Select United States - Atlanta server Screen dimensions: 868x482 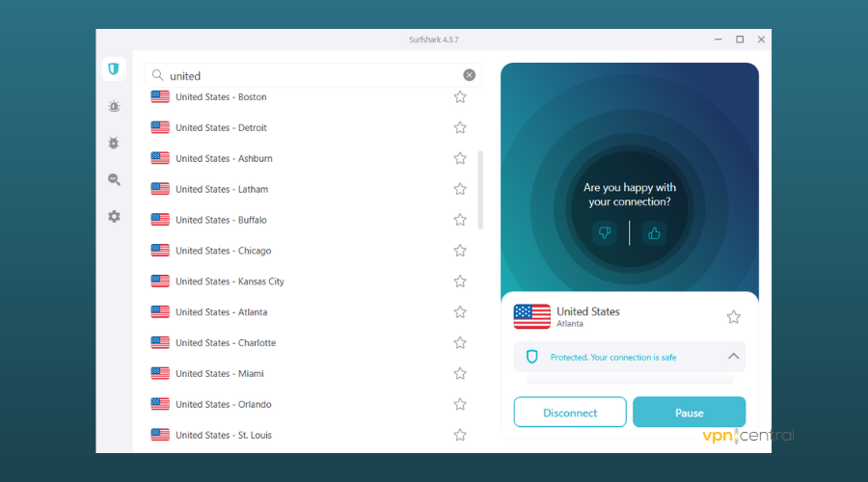point(309,312)
